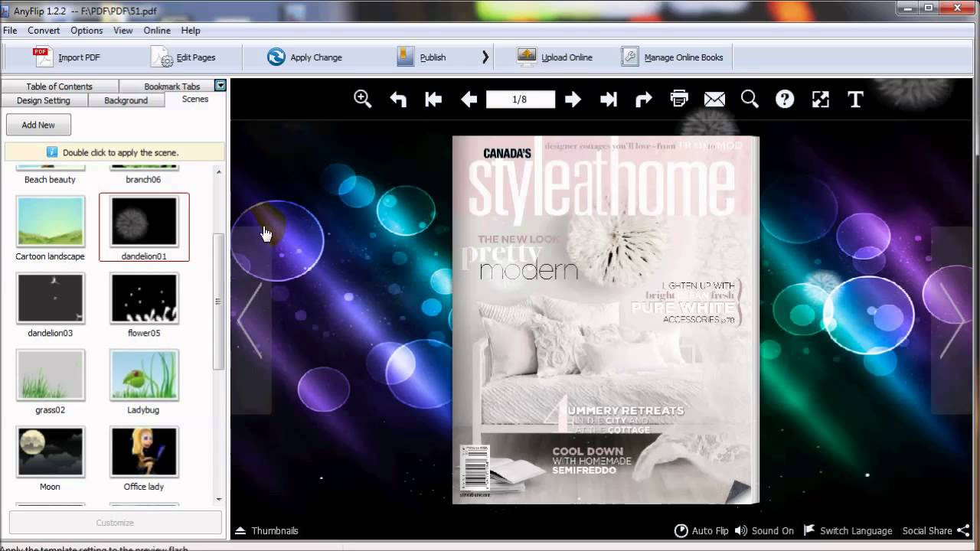
Task: Open the help question mark icon
Action: pyautogui.click(x=785, y=99)
